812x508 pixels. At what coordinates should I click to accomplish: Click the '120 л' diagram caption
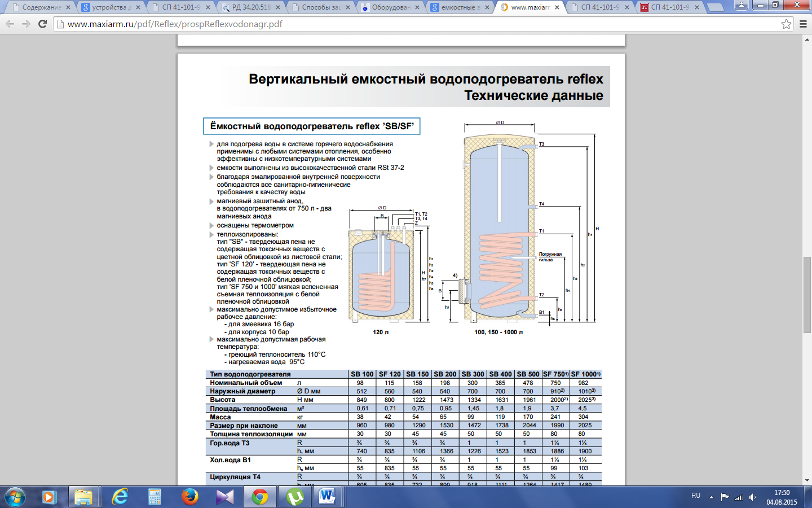point(381,332)
